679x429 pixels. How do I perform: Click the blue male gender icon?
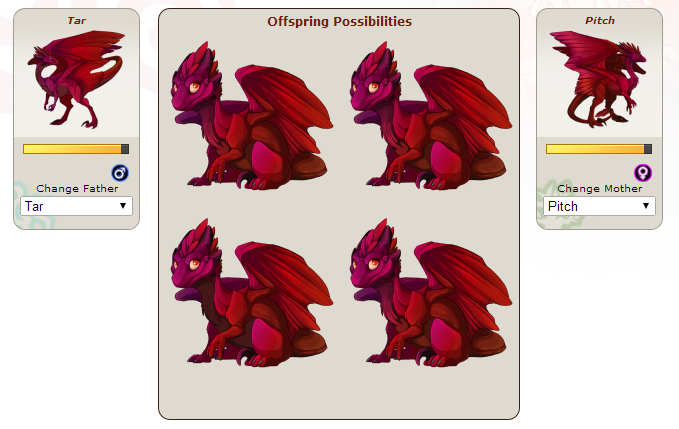pos(120,173)
